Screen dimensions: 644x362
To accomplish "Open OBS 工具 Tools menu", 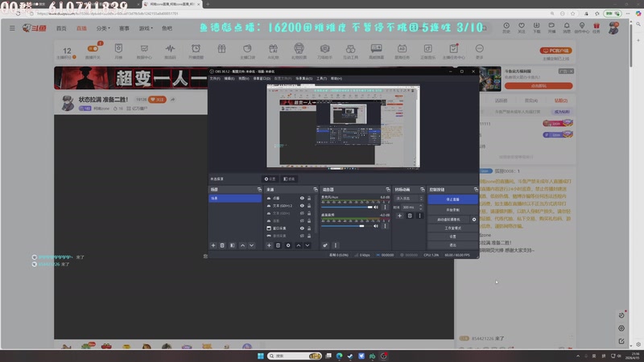I will pos(321,78).
